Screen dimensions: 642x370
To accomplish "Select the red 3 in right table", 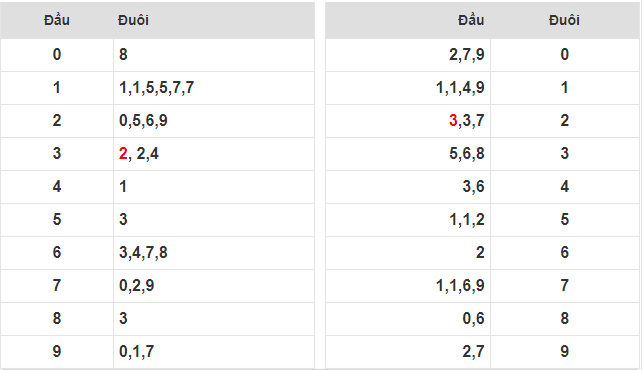I will point(453,120).
